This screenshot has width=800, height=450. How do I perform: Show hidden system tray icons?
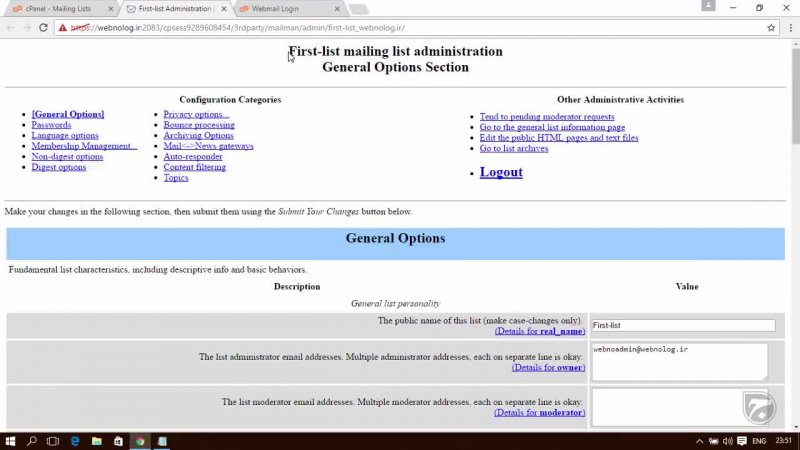[698, 440]
